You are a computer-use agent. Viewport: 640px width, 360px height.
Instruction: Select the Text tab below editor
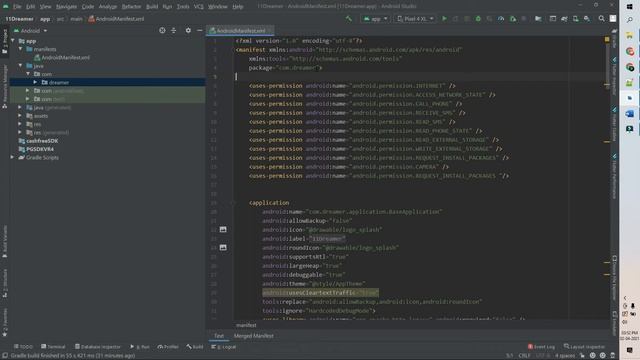point(219,336)
